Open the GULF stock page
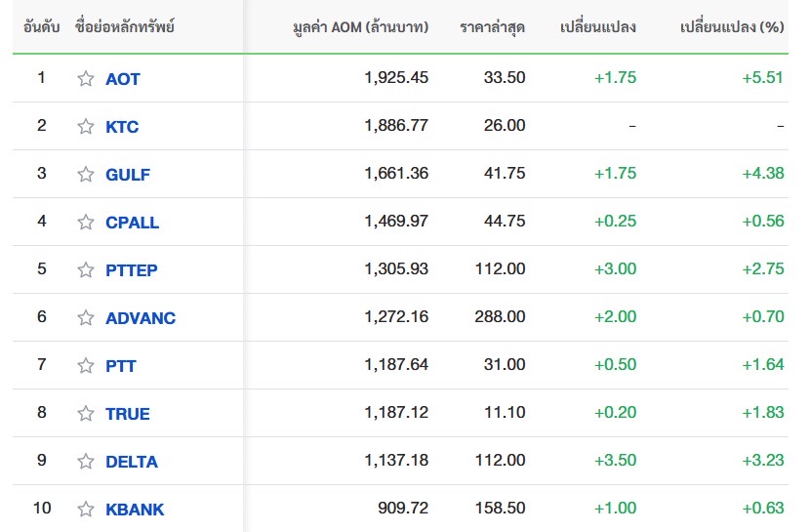 click(128, 175)
